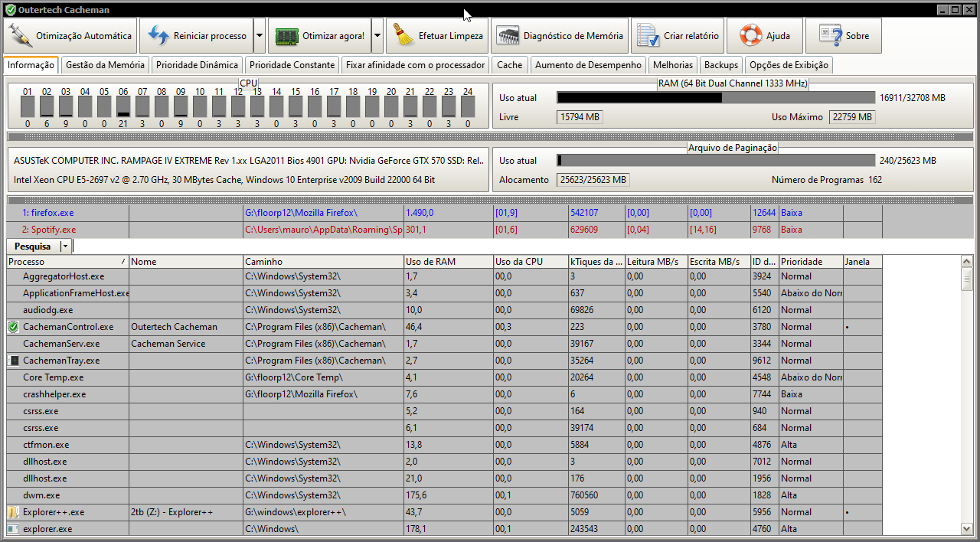
Task: Expand the Pesquisa dropdown arrow
Action: [65, 247]
